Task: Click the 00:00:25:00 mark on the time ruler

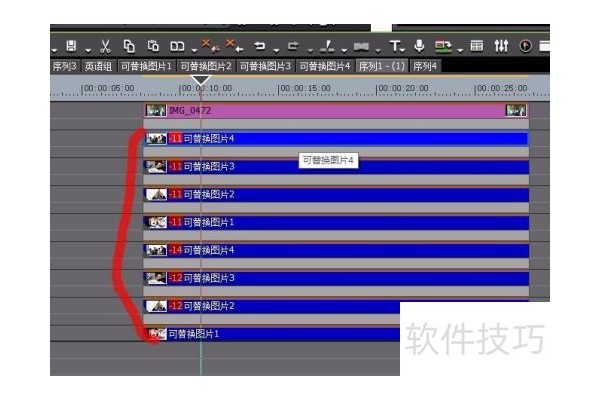Action: point(502,88)
